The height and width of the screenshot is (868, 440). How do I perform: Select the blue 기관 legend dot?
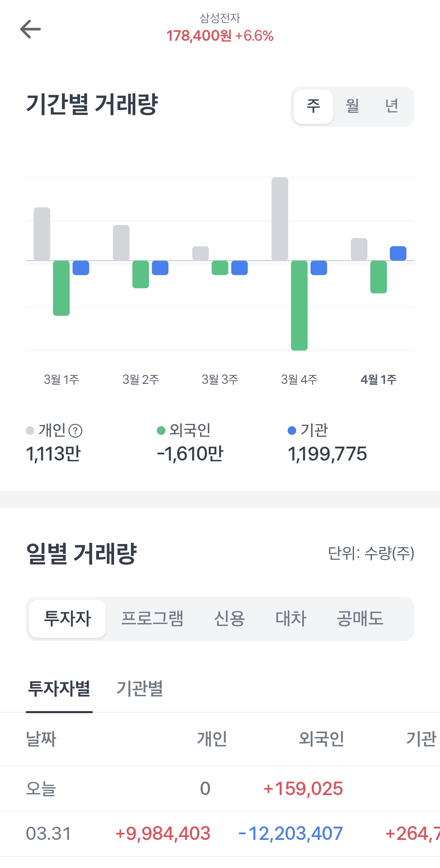pos(292,431)
